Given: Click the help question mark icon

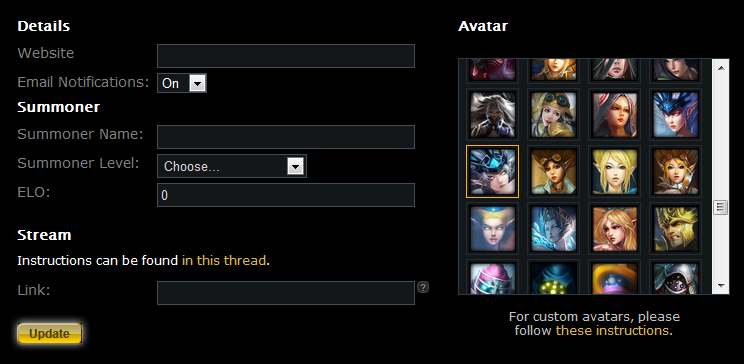Looking at the screenshot, I should click(x=423, y=287).
